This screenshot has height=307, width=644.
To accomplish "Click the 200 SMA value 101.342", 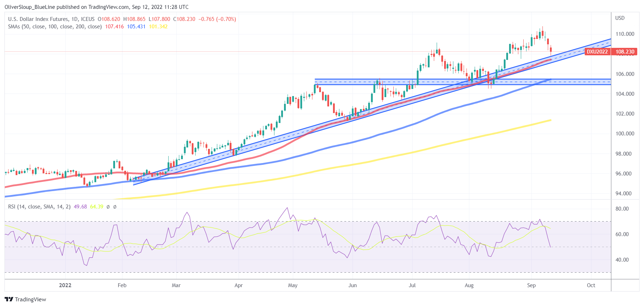I will (158, 27).
